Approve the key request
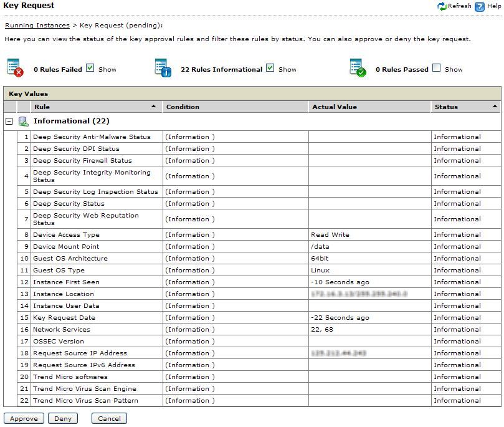504x427 pixels. 24,419
